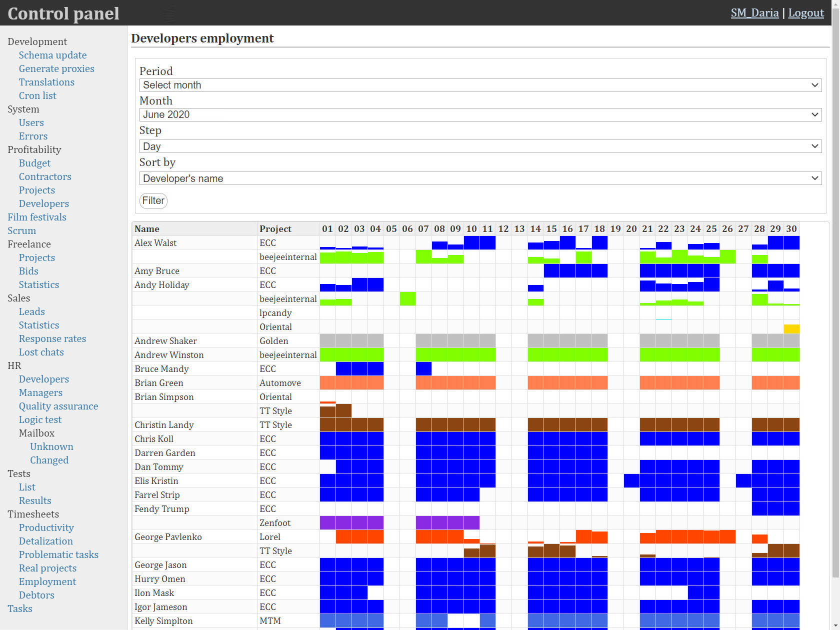Open Response rates under Sales
840x630 pixels.
tap(52, 338)
